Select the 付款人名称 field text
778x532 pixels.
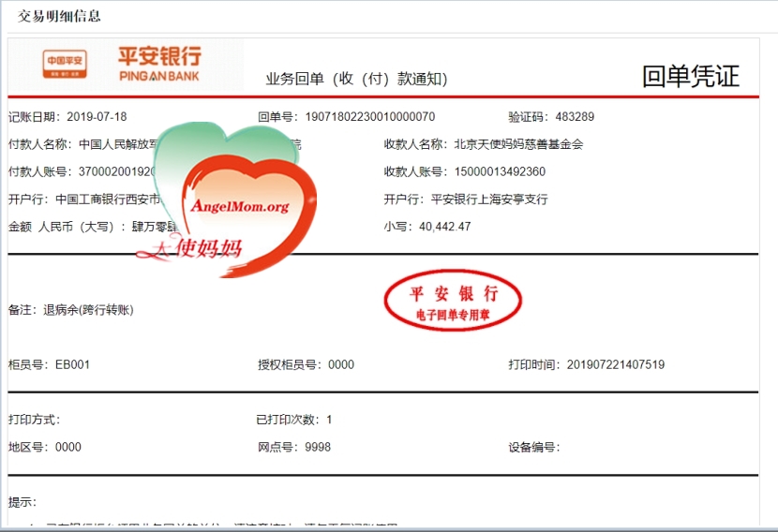pyautogui.click(x=83, y=144)
